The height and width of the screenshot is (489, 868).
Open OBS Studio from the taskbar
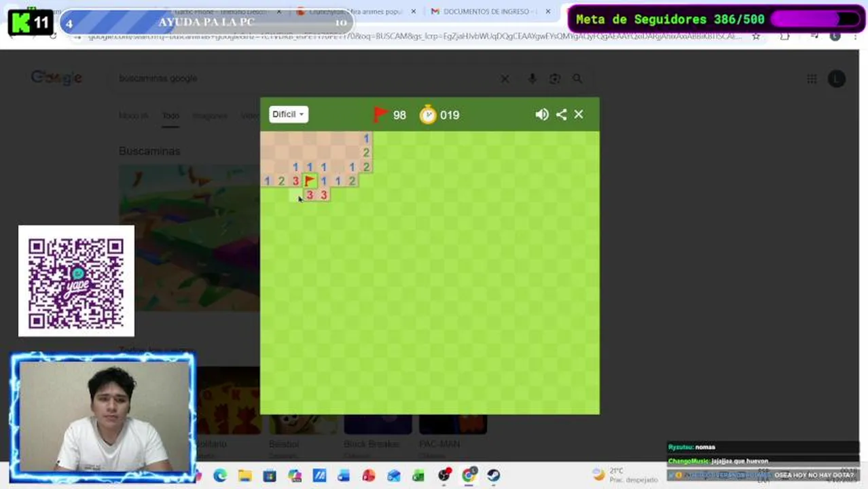(x=444, y=475)
